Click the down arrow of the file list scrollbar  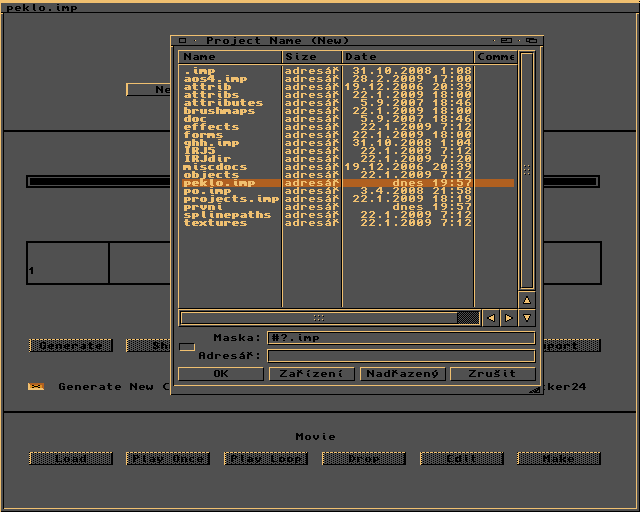pyautogui.click(x=527, y=318)
